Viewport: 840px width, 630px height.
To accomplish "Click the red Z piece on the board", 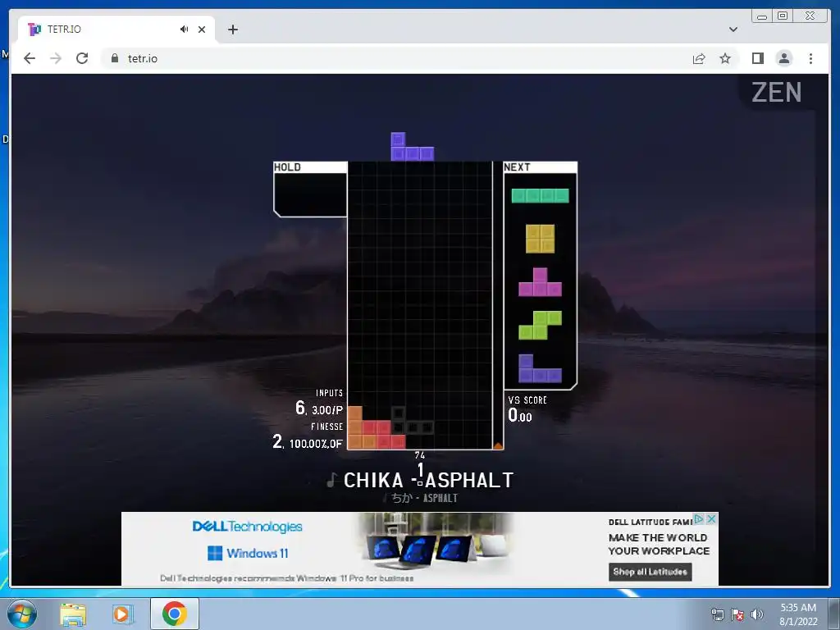I will [384, 435].
